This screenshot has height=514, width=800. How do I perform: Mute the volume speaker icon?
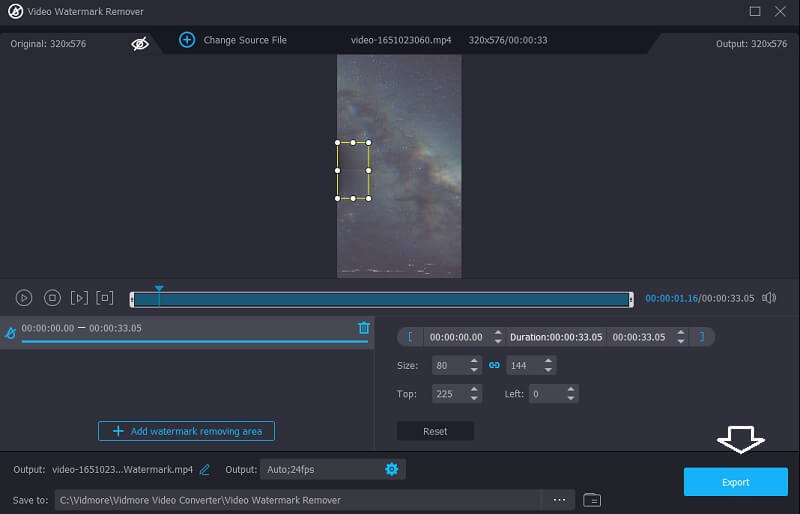point(769,298)
